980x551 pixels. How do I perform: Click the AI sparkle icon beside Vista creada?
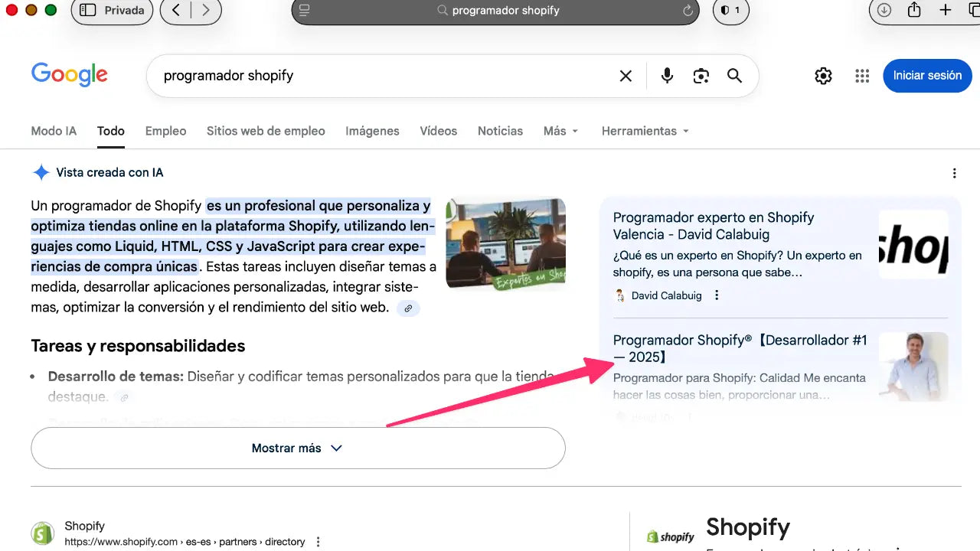(x=41, y=172)
